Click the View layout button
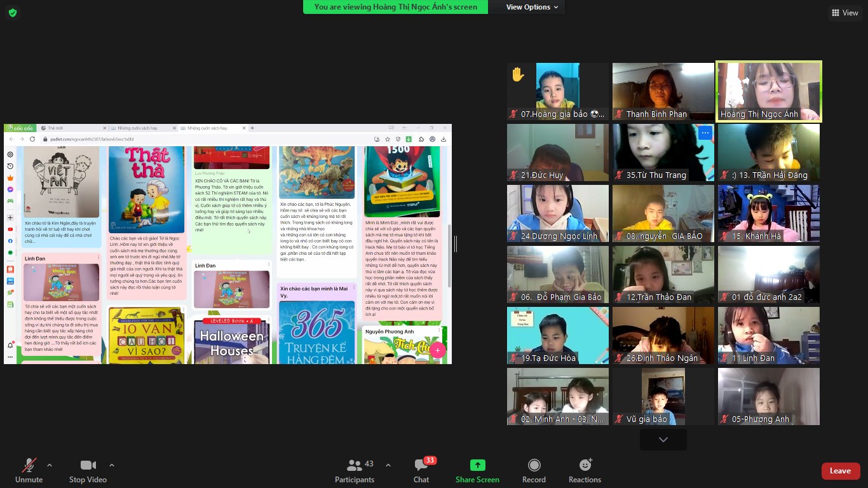The image size is (868, 488). coord(844,13)
